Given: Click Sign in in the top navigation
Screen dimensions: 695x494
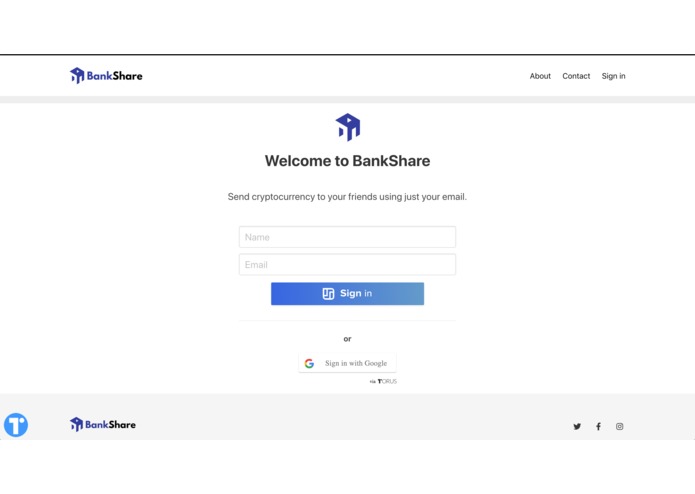Looking at the screenshot, I should point(613,76).
